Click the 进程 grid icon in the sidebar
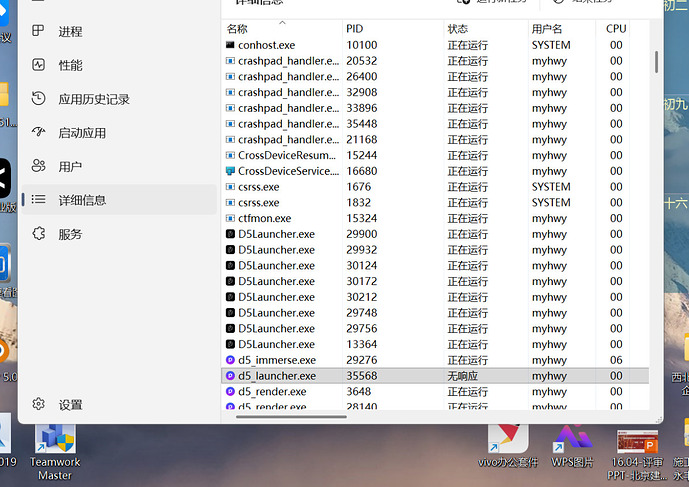The height and width of the screenshot is (487, 689). (x=38, y=31)
